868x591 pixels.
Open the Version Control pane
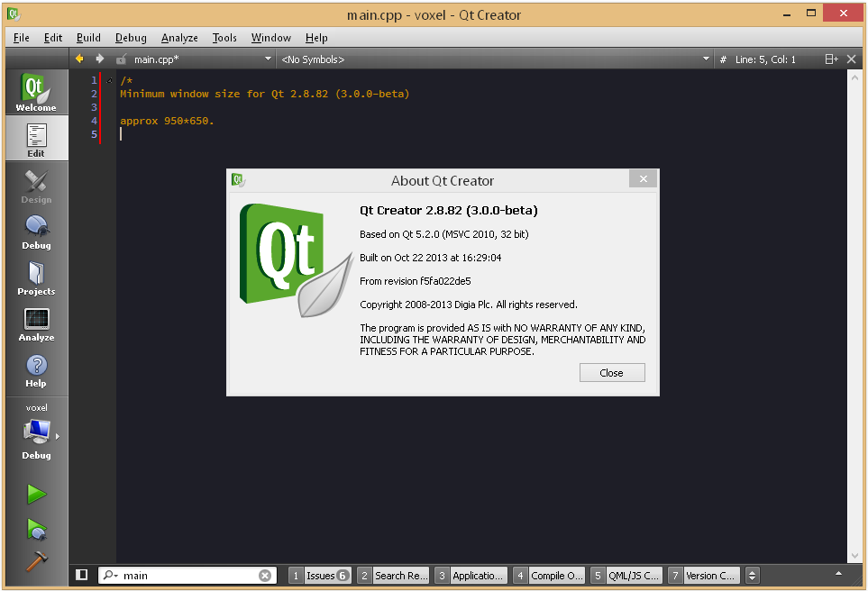coord(704,576)
